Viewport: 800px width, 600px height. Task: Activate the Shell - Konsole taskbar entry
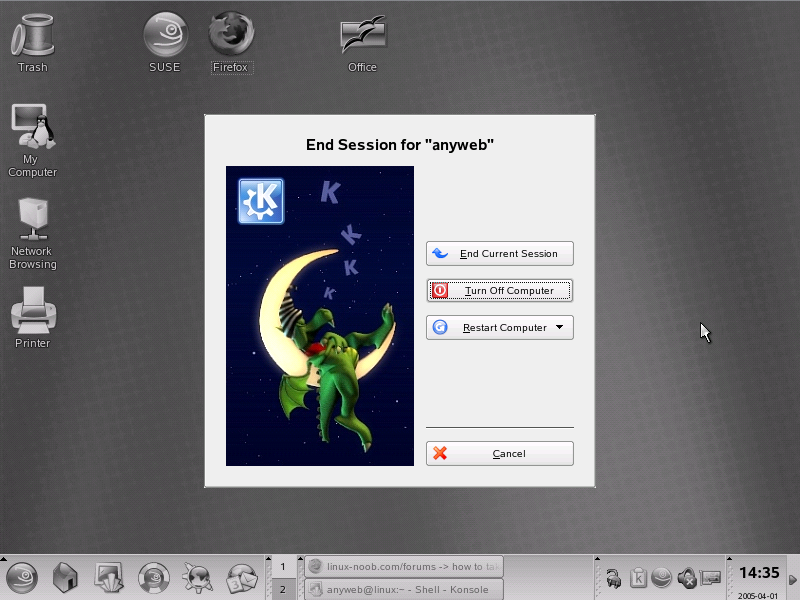tap(404, 589)
